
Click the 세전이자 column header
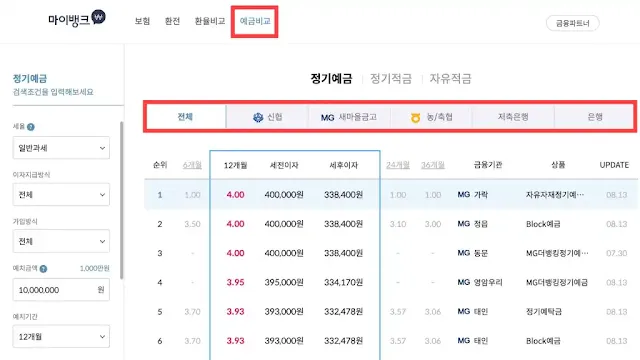point(284,165)
